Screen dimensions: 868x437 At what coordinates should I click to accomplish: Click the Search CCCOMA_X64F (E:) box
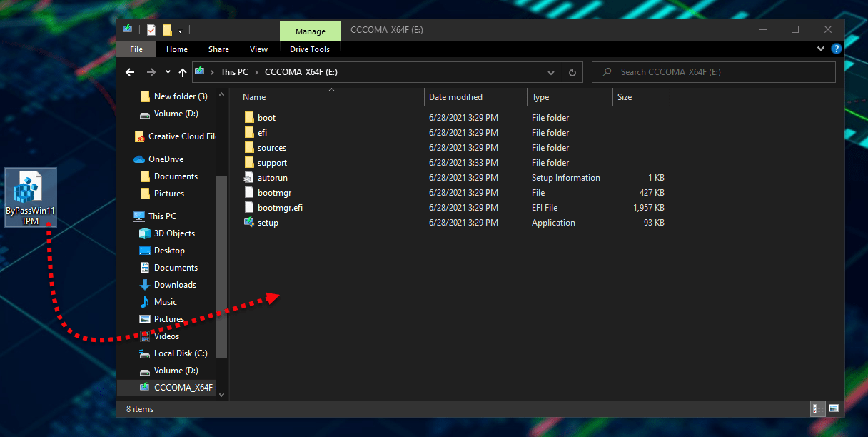714,72
